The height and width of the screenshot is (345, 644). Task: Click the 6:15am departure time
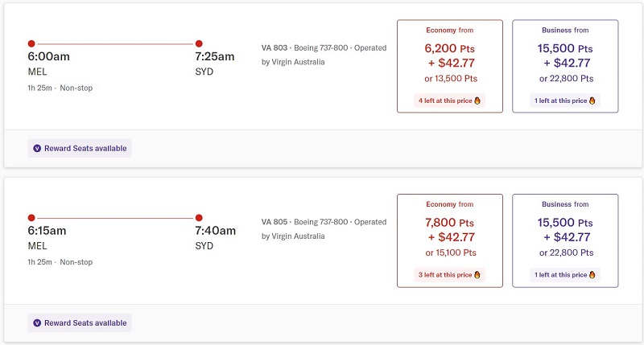point(47,231)
